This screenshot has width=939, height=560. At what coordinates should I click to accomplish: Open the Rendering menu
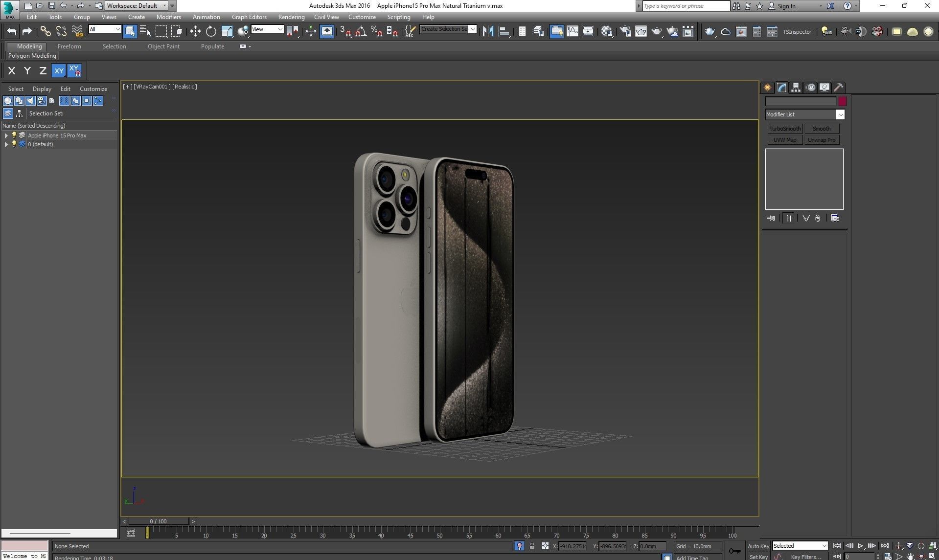(291, 17)
